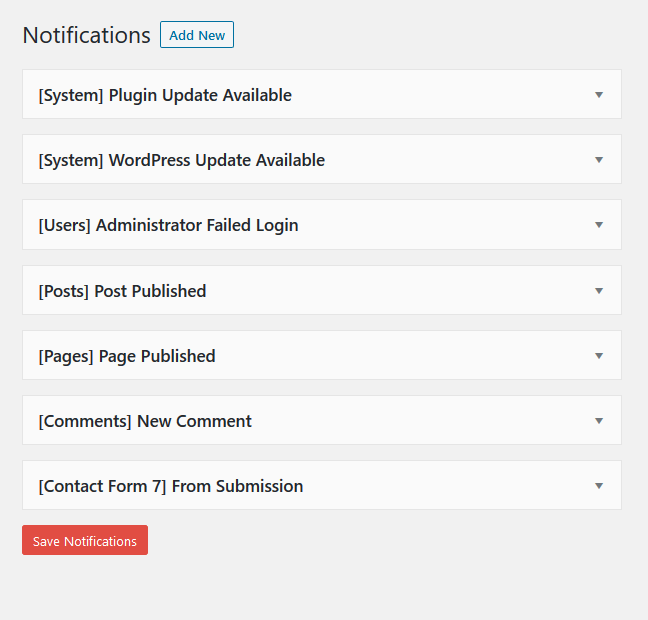The width and height of the screenshot is (648, 620).
Task: Toggle the Contact Form 7 panel arrow
Action: (x=599, y=486)
